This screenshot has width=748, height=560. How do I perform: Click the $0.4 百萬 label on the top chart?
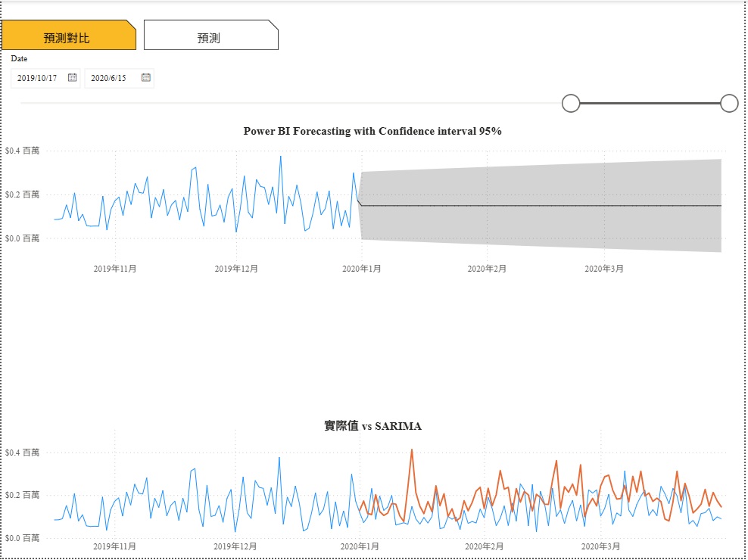point(23,151)
